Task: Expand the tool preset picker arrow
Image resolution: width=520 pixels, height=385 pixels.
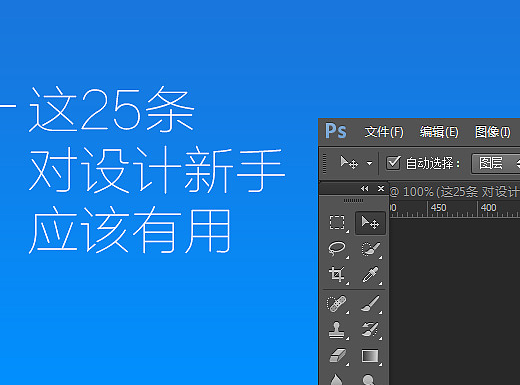Action: coord(369,163)
